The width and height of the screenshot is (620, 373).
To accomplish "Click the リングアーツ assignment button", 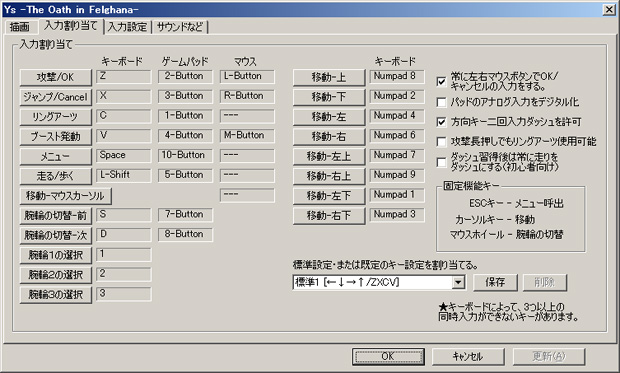I will click(x=56, y=117).
